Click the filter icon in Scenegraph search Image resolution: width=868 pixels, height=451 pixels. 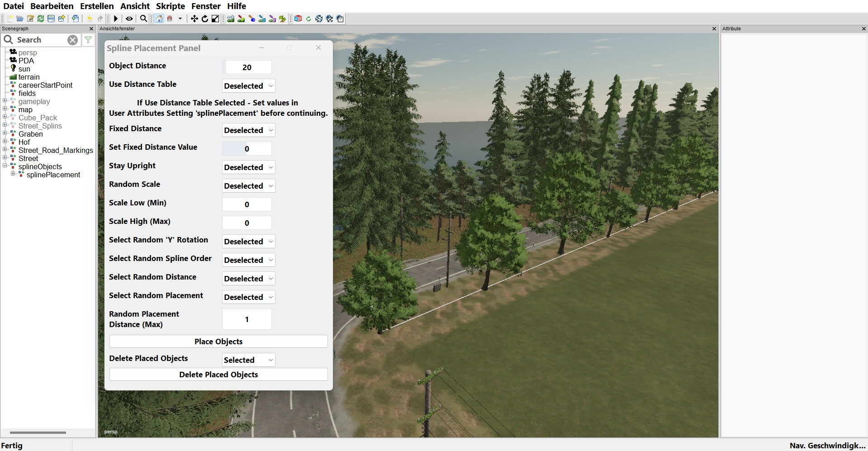(x=88, y=40)
